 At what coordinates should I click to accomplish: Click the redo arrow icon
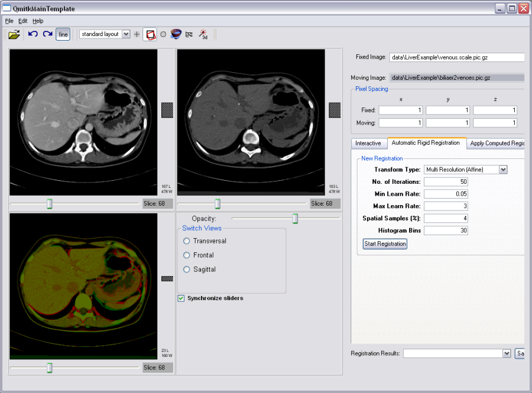click(48, 34)
